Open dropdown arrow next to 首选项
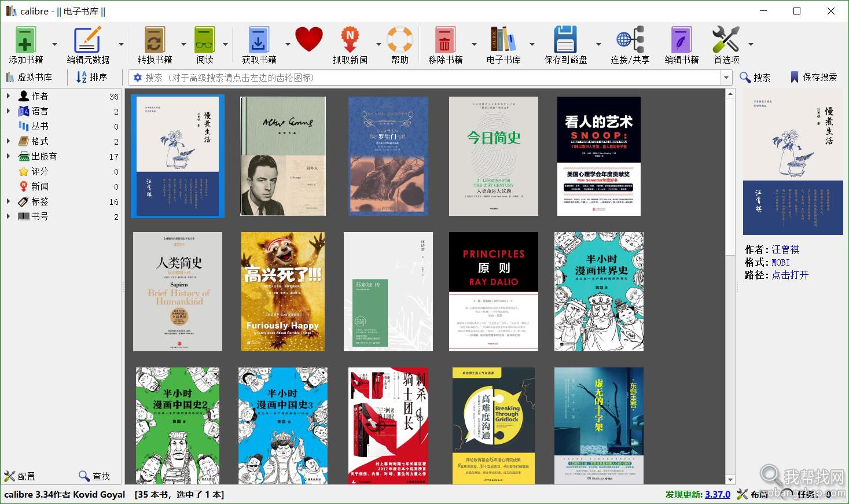The width and height of the screenshot is (849, 504). pos(751,44)
